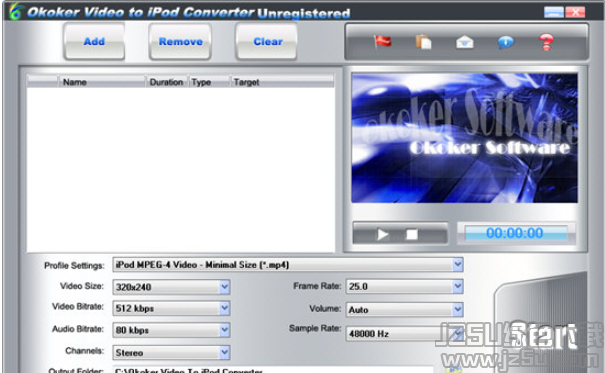Click the Okoker Software preview thumbnail
Image resolution: width=605 pixels, height=373 pixels.
point(465,138)
